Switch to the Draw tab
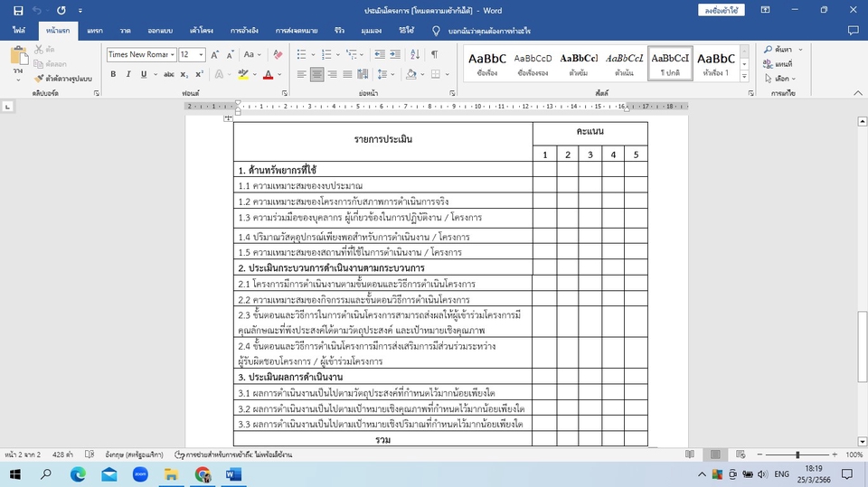The height and width of the screenshot is (487, 868). click(125, 31)
